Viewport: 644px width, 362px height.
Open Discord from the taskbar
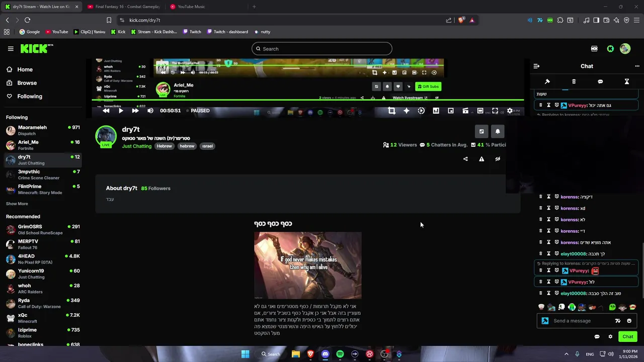tap(325, 354)
